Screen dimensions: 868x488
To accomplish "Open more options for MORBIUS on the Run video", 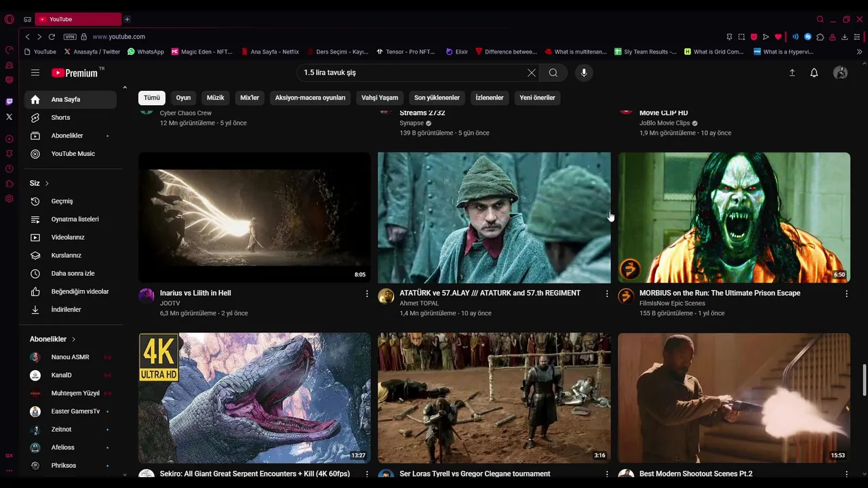I will [846, 293].
